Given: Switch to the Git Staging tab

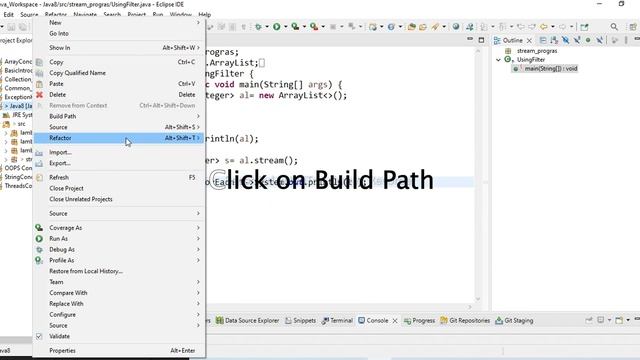Looking at the screenshot, I should point(514,321).
